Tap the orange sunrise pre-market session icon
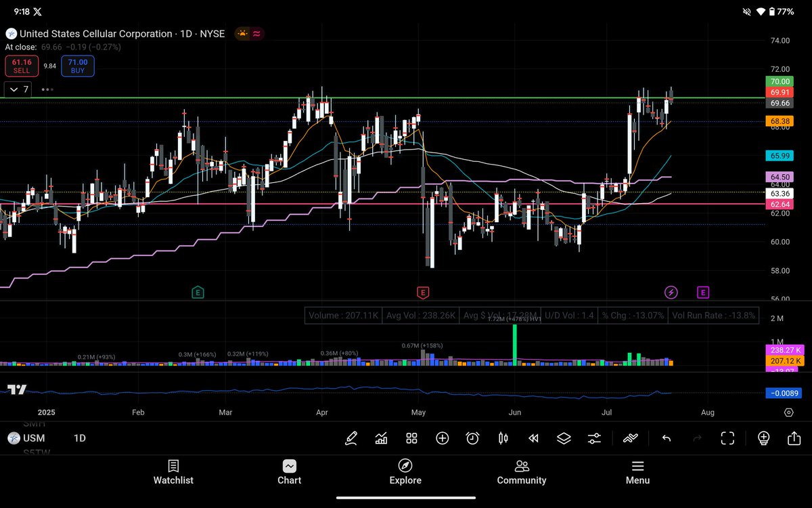Screen dimensions: 812x508 pyautogui.click(x=242, y=33)
